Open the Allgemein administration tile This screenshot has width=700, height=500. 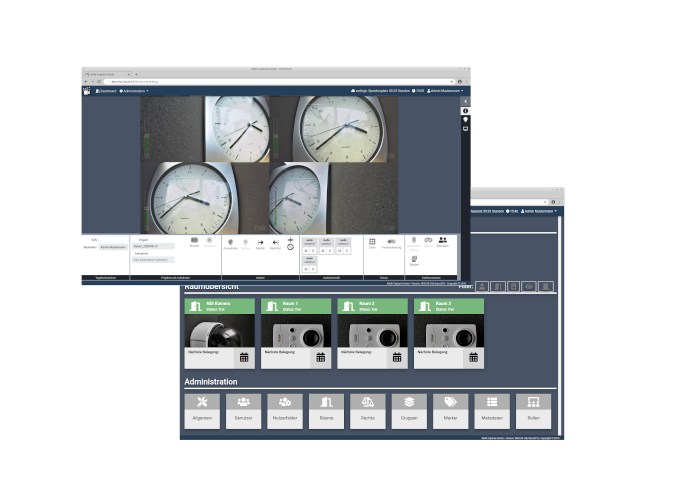pyautogui.click(x=202, y=410)
